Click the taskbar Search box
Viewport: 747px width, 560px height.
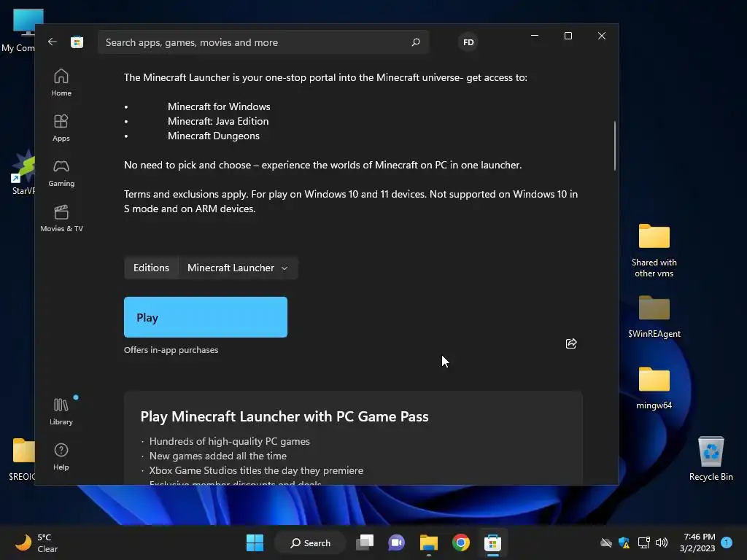[310, 542]
